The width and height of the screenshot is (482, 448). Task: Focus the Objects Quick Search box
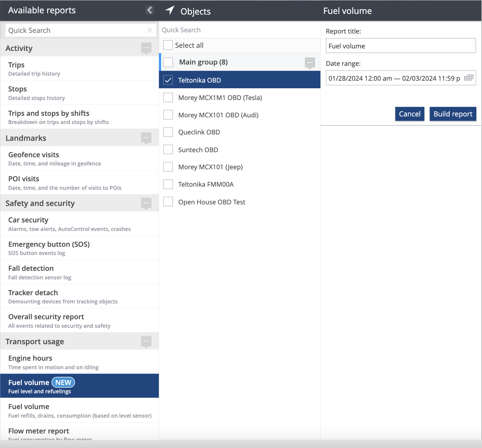(x=239, y=30)
